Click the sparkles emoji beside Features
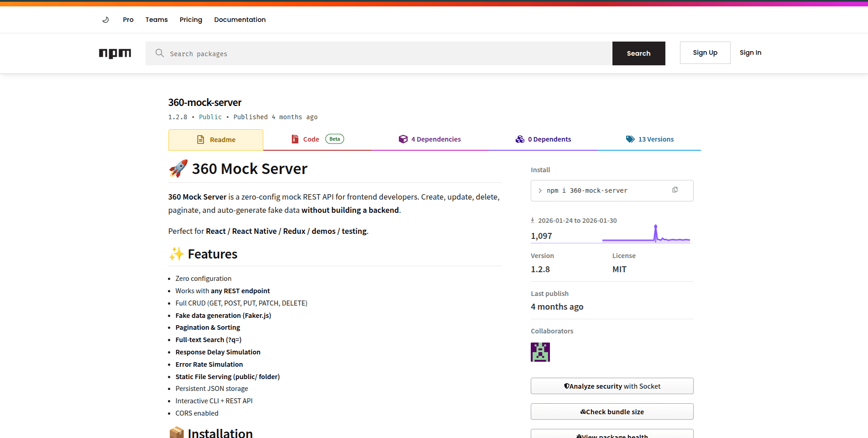The width and height of the screenshot is (868, 438). [177, 254]
